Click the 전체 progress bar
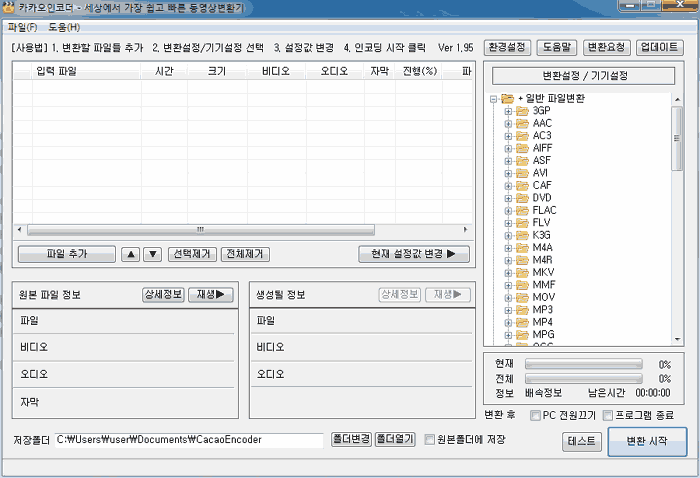700x478 pixels. pyautogui.click(x=584, y=378)
